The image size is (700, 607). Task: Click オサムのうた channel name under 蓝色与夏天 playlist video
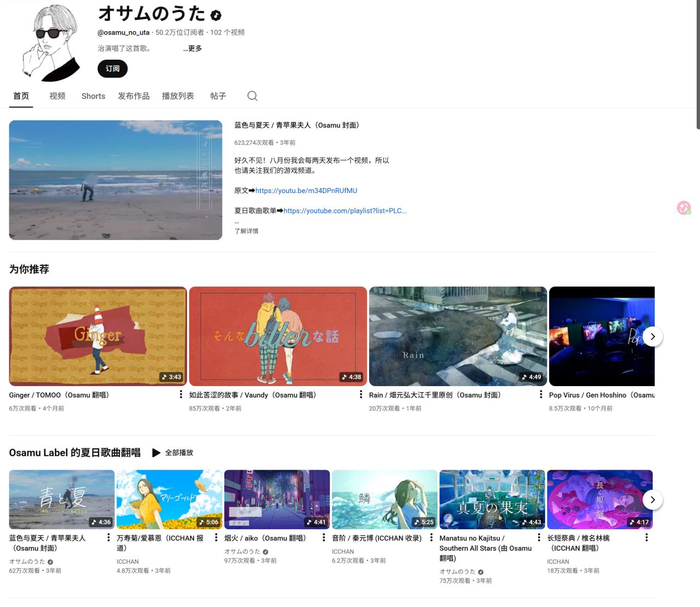coord(27,562)
